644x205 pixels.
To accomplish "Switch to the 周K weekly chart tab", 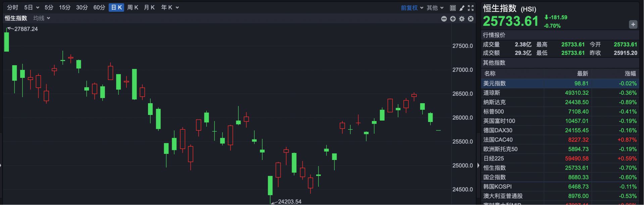I will click(x=133, y=7).
